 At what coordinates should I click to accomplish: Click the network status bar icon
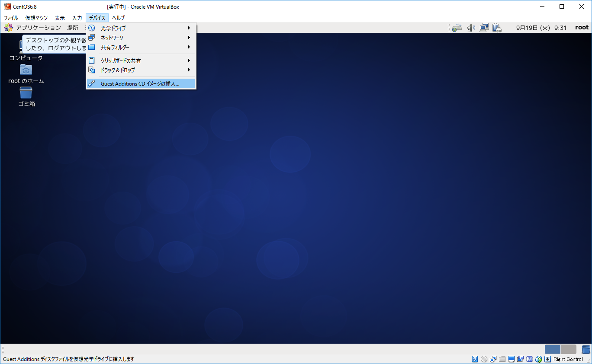click(x=493, y=359)
